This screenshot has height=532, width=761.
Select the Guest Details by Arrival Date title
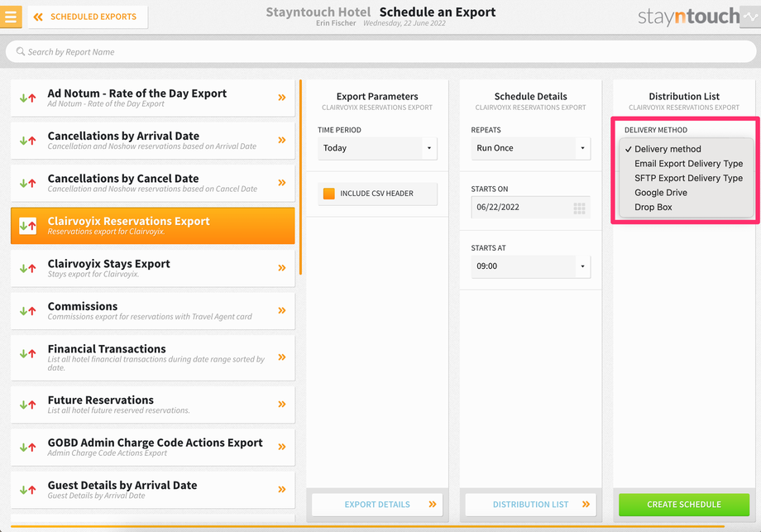(122, 486)
